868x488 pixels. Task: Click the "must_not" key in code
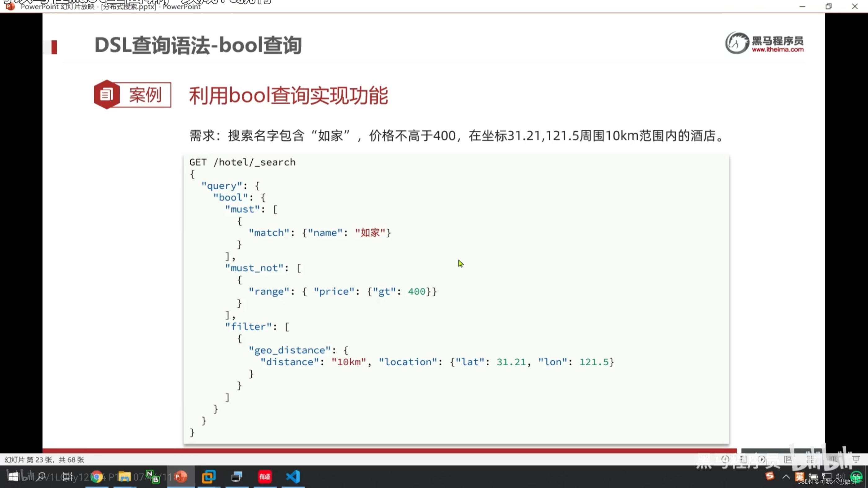point(255,268)
